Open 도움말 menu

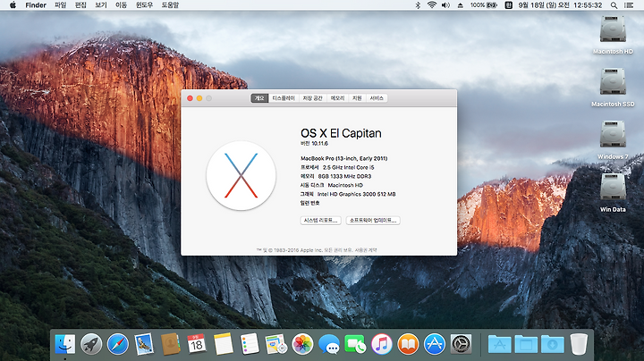click(x=170, y=5)
